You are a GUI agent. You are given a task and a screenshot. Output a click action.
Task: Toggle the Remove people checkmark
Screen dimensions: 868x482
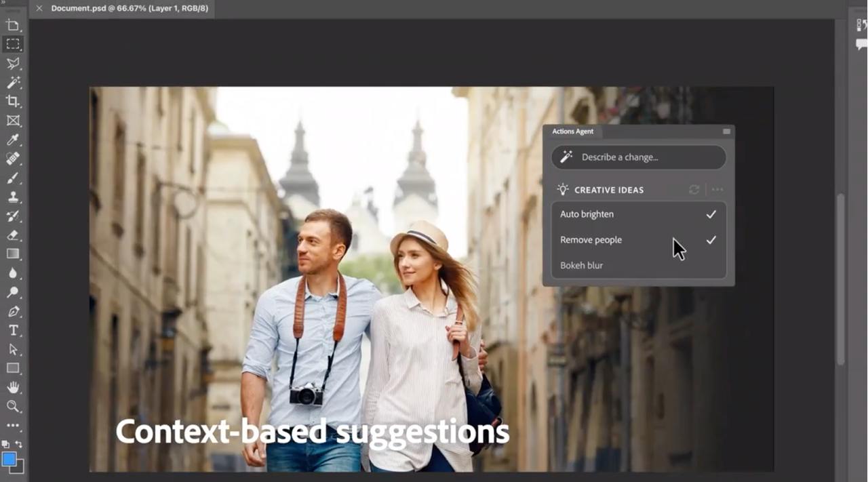(x=711, y=240)
